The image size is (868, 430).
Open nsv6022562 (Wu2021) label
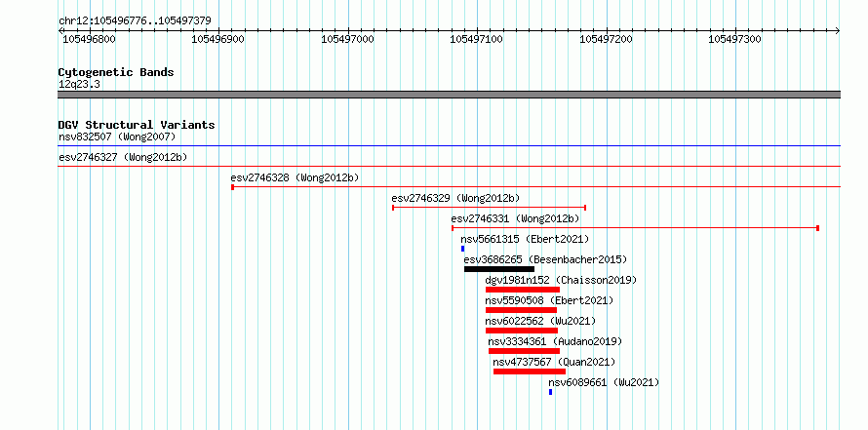(x=541, y=321)
